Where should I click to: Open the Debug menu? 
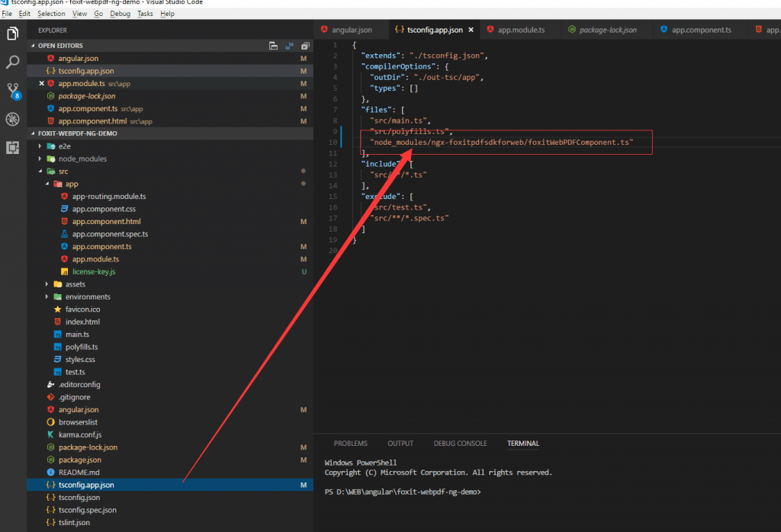pos(120,14)
